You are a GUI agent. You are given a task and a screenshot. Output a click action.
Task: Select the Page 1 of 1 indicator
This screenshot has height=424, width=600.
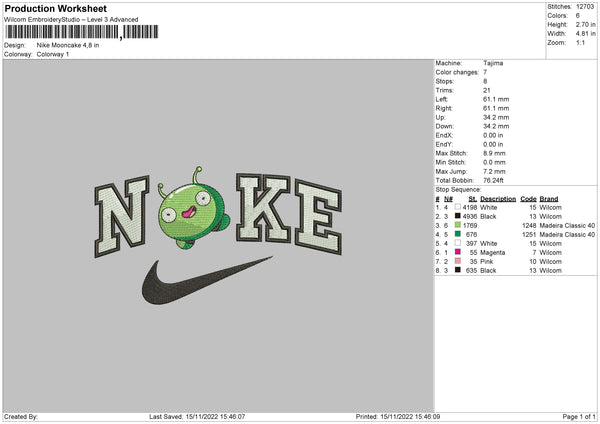579,416
